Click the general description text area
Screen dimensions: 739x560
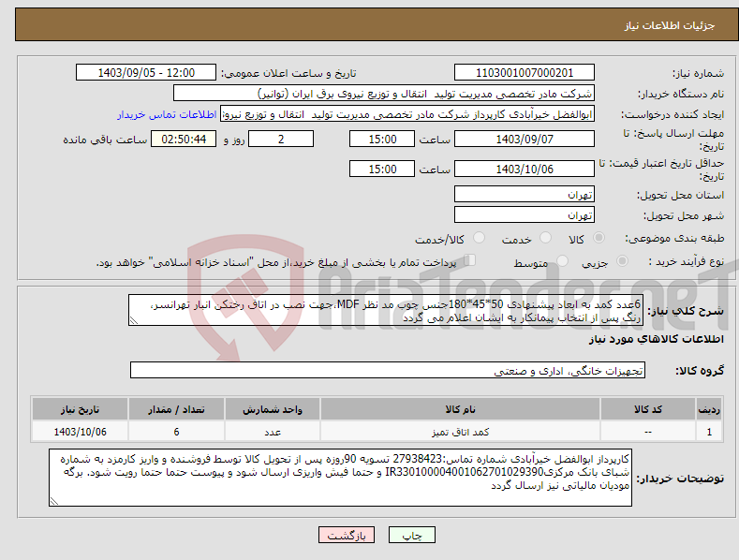click(386, 310)
